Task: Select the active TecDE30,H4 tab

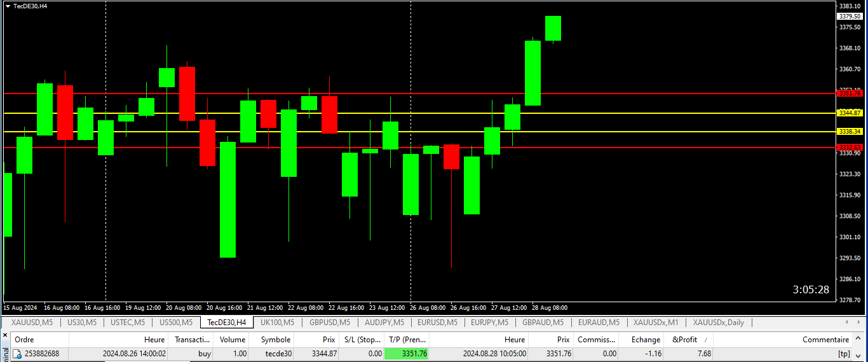Action: pyautogui.click(x=227, y=323)
